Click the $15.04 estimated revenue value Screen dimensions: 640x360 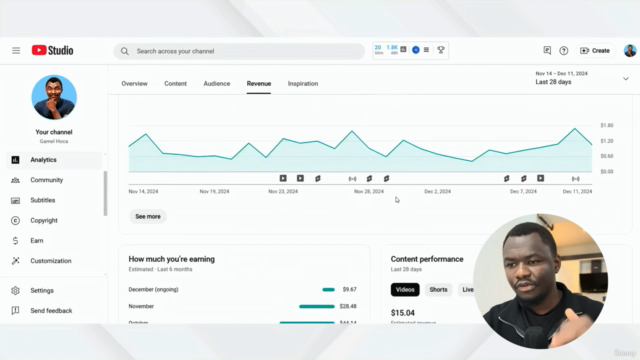[x=402, y=313]
